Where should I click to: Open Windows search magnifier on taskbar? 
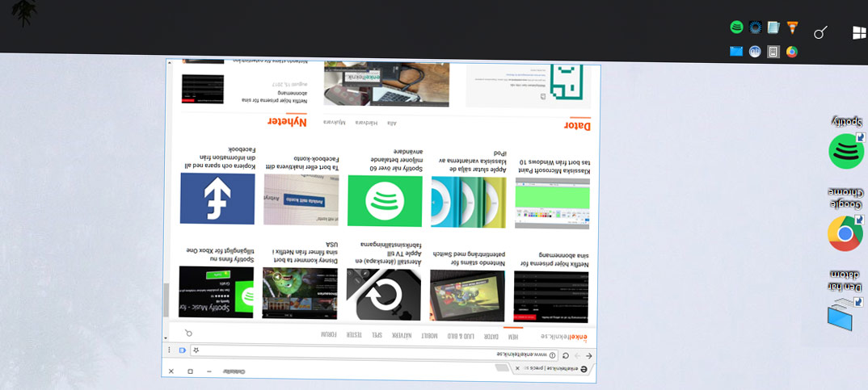tap(820, 32)
